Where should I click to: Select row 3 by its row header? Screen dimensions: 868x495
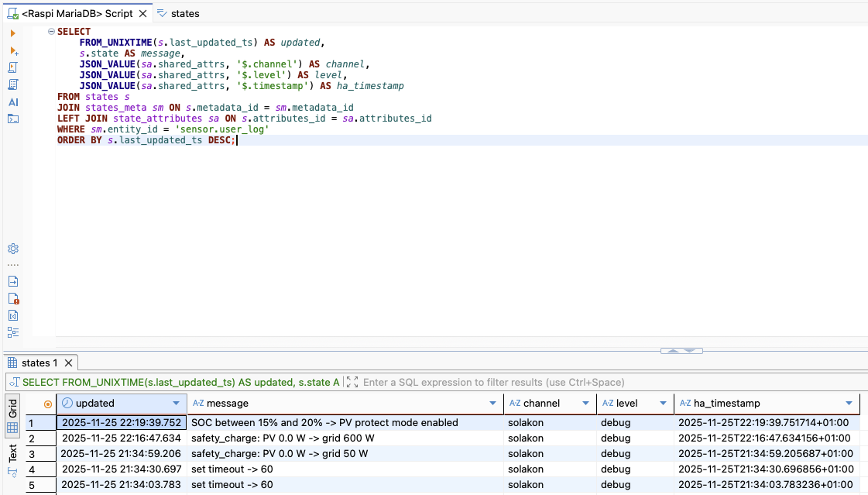tap(32, 453)
